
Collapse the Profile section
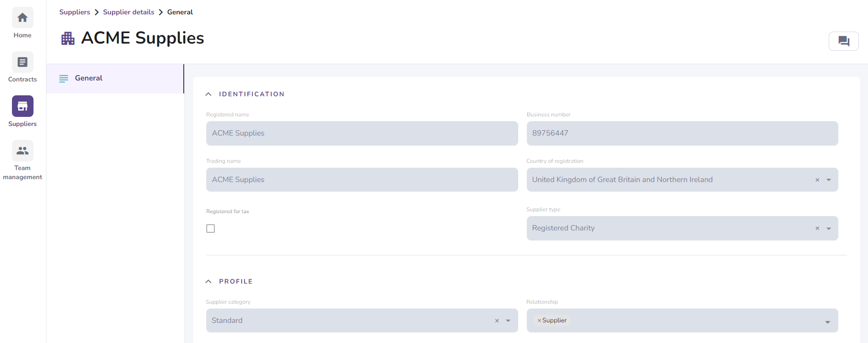pos(209,282)
